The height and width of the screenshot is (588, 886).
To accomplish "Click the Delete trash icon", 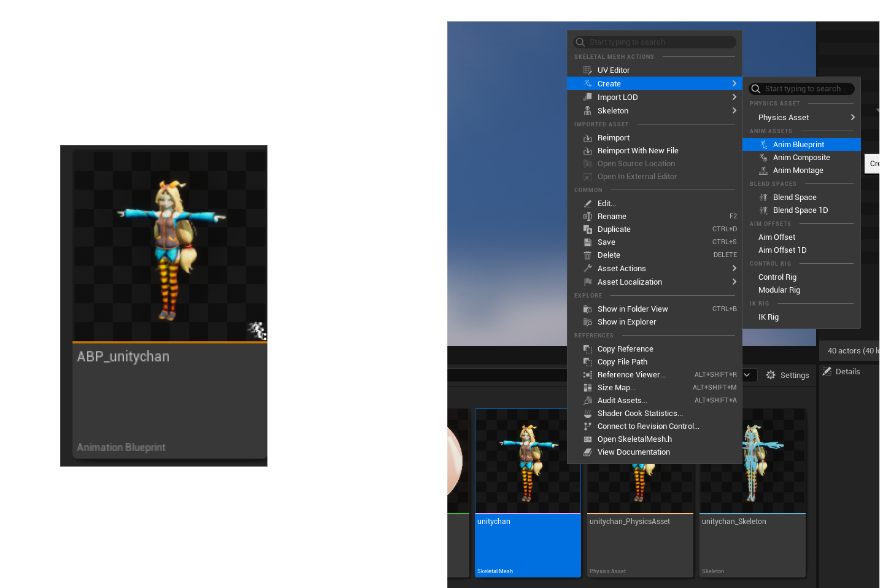I will pos(587,255).
